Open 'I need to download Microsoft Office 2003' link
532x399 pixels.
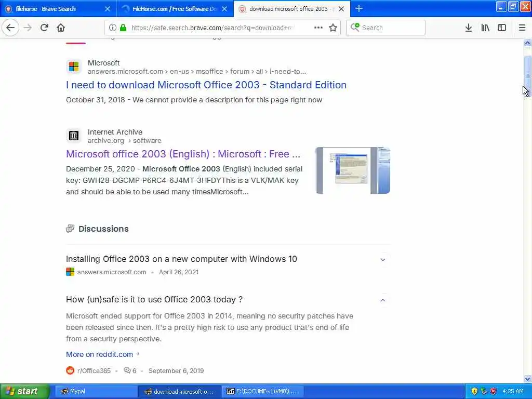(206, 85)
